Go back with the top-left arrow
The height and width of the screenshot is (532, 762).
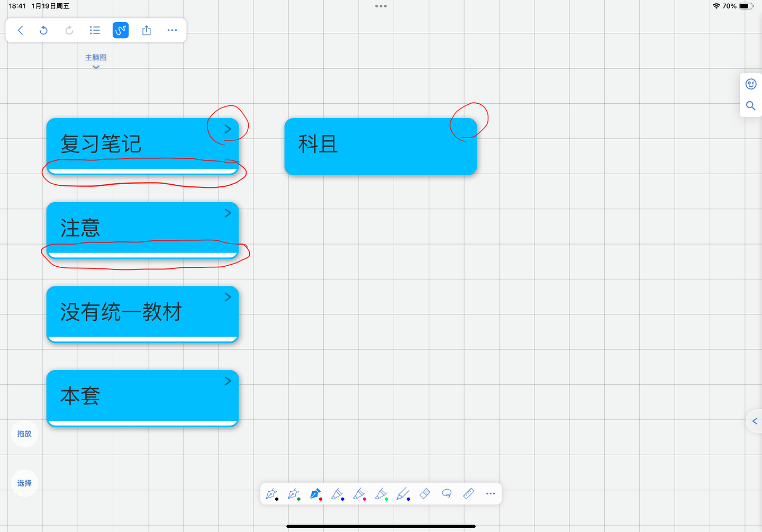point(21,30)
